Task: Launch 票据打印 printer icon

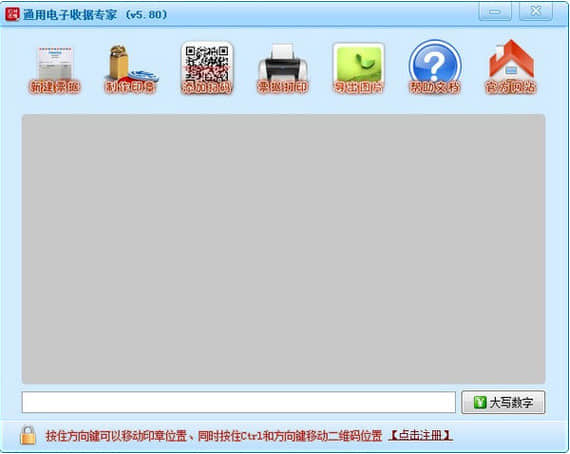Action: [x=283, y=69]
